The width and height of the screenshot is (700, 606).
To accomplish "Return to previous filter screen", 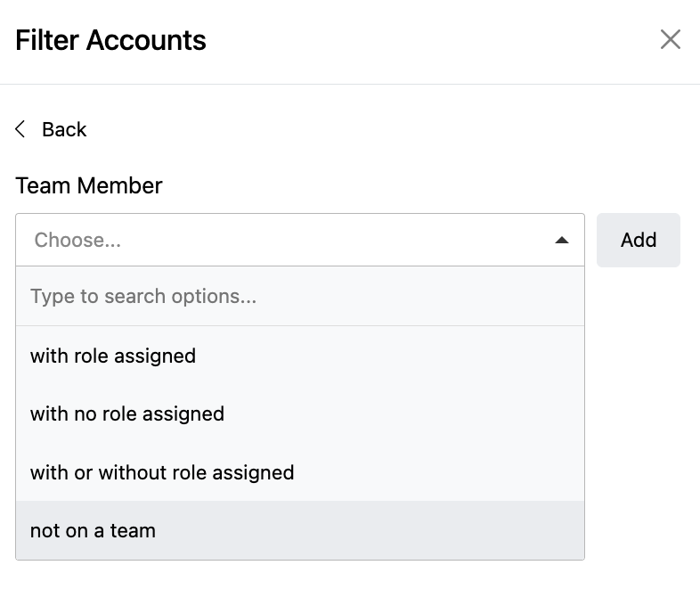I will (x=52, y=129).
